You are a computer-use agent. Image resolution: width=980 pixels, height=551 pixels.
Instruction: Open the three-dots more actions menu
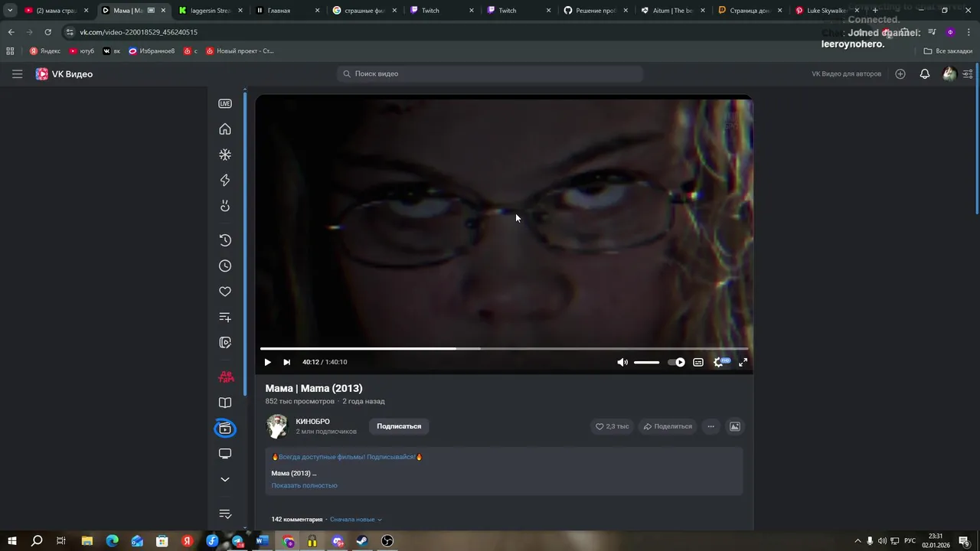(711, 426)
